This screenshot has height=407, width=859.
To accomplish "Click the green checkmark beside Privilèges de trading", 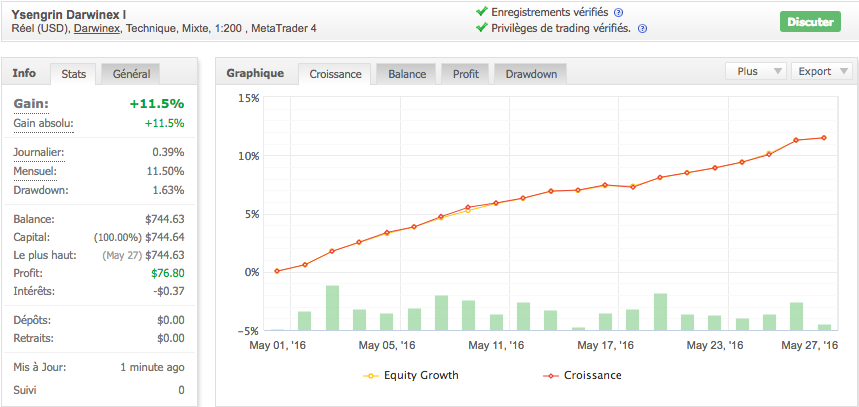I will [482, 28].
